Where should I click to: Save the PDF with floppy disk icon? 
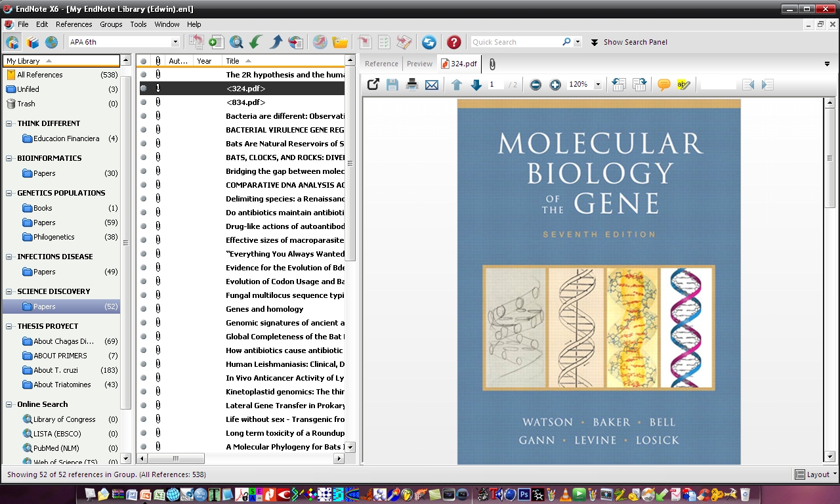(x=392, y=84)
